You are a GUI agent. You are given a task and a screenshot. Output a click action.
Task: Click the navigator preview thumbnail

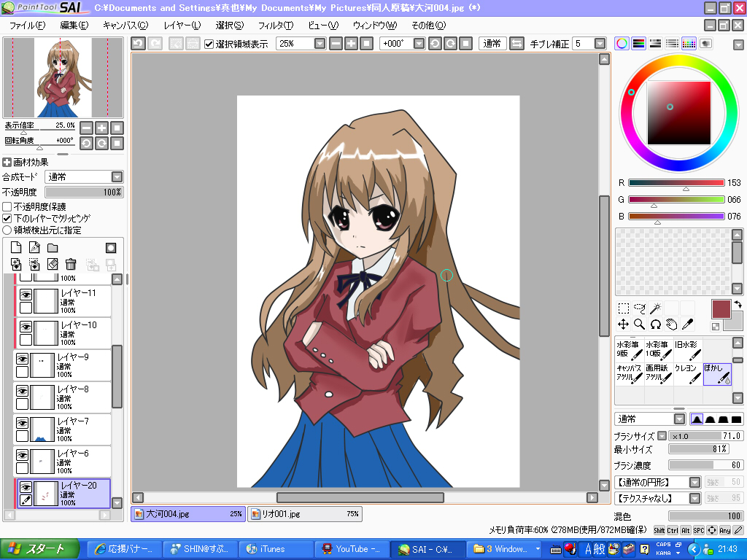coord(63,77)
